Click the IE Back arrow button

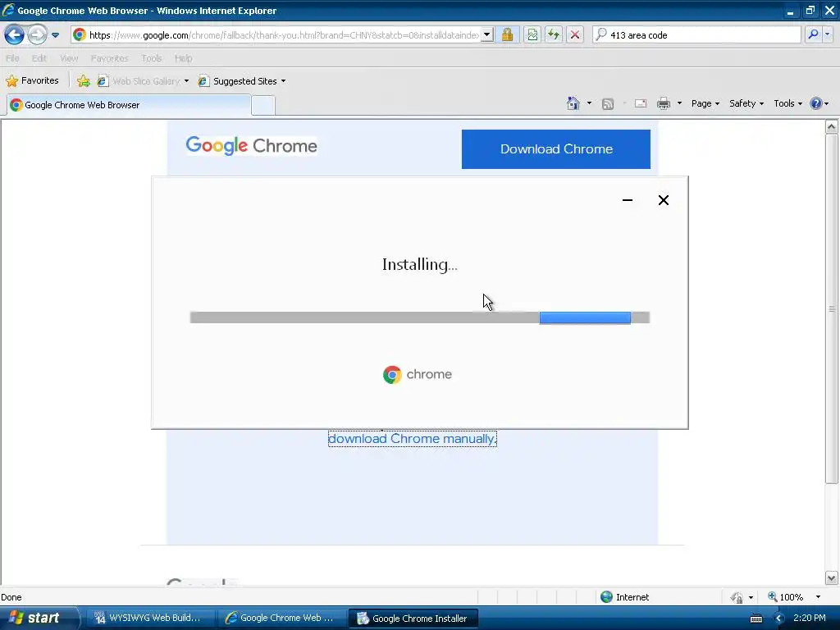[14, 34]
